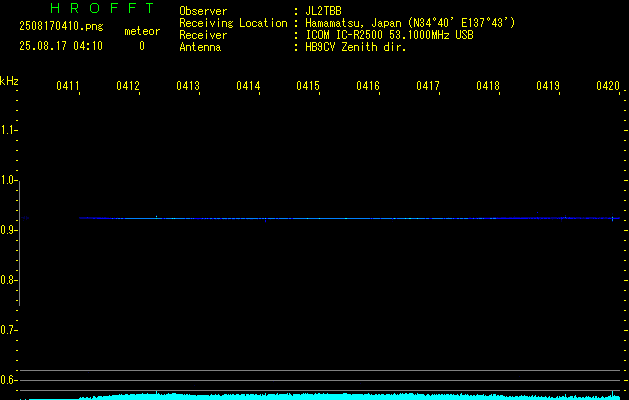The image size is (629, 400).
Task: Click the 0.7 kHz axis label
Action: 8,330
